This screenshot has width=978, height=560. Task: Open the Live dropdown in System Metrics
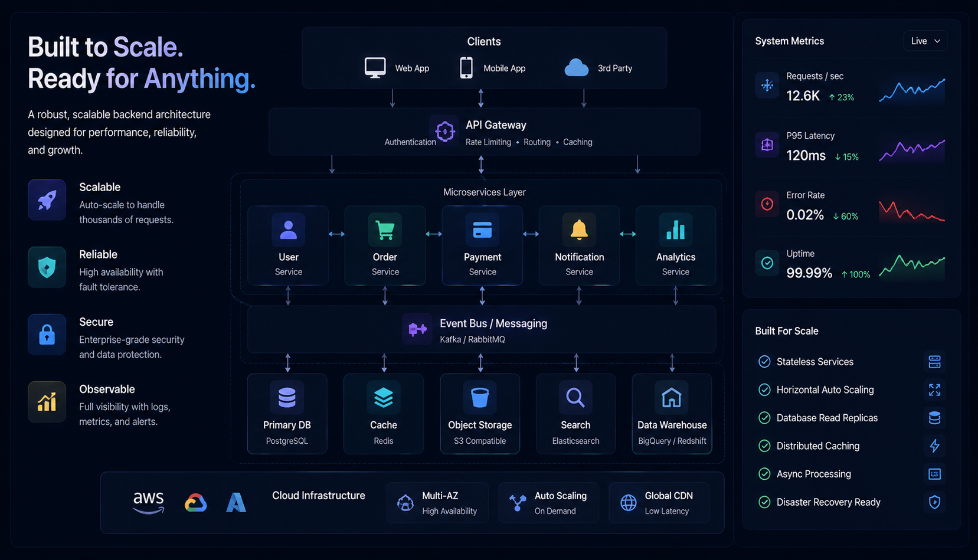[925, 41]
